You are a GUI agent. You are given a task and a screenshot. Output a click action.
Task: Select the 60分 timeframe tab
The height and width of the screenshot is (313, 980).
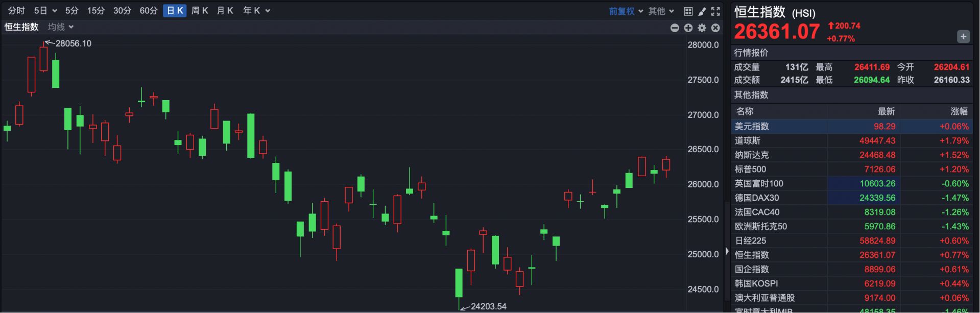pos(149,11)
